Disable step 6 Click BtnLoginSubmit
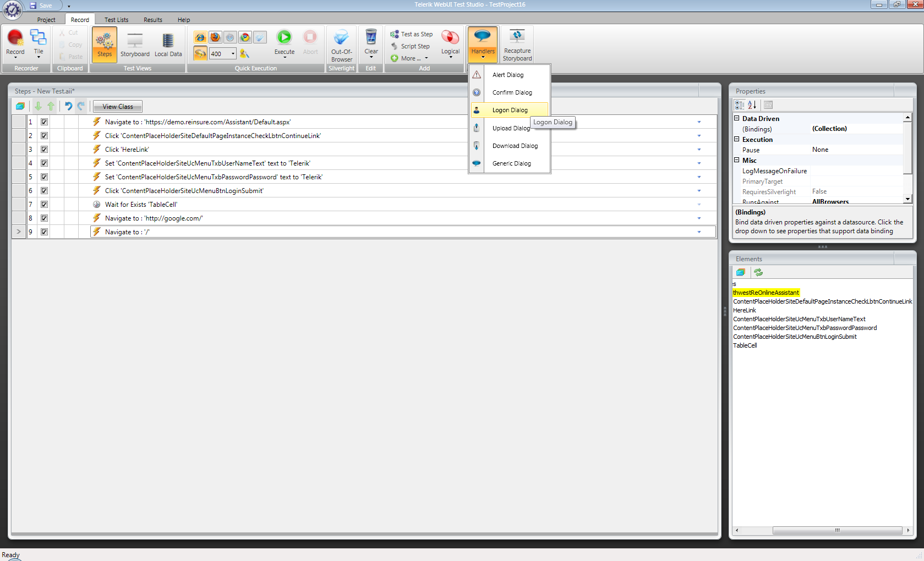The image size is (924, 561). (x=44, y=191)
